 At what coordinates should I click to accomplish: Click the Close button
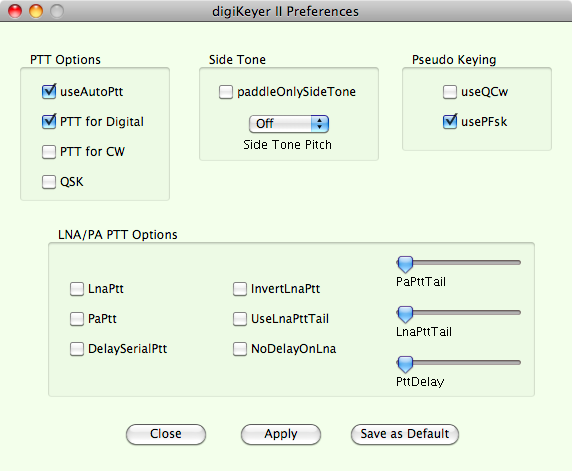[166, 434]
